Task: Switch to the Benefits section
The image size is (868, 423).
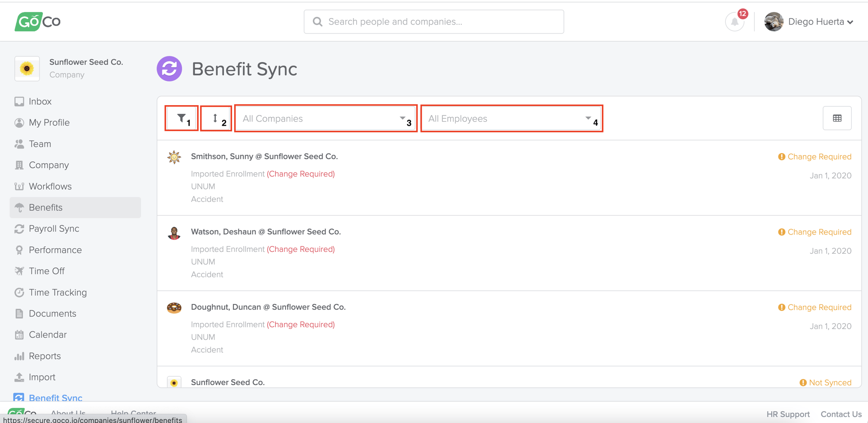Action: 45,207
